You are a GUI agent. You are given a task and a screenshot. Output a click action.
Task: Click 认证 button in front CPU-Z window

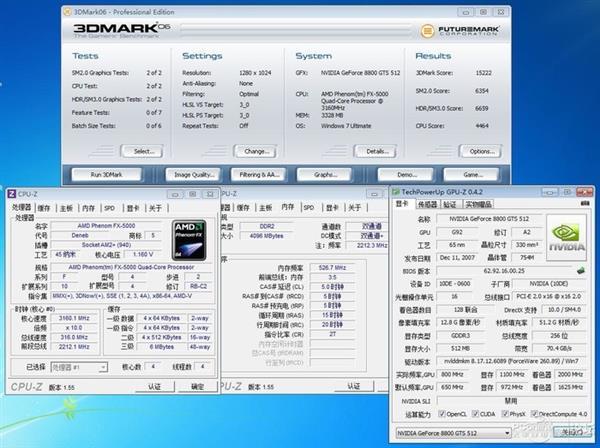(x=155, y=386)
